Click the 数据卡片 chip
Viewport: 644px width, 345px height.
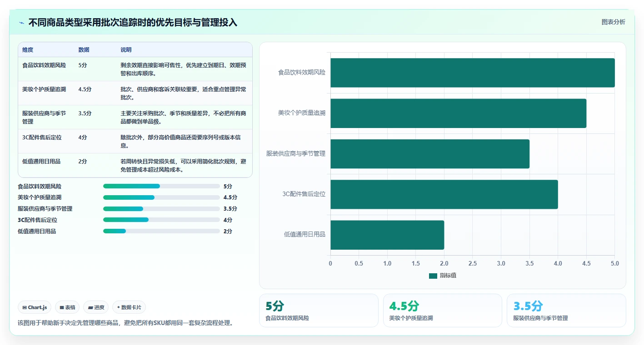point(129,307)
